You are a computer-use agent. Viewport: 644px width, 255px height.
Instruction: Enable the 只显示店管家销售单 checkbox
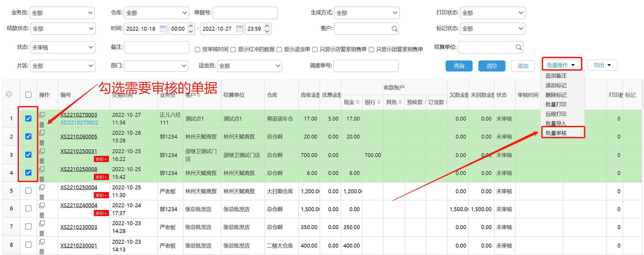point(315,49)
